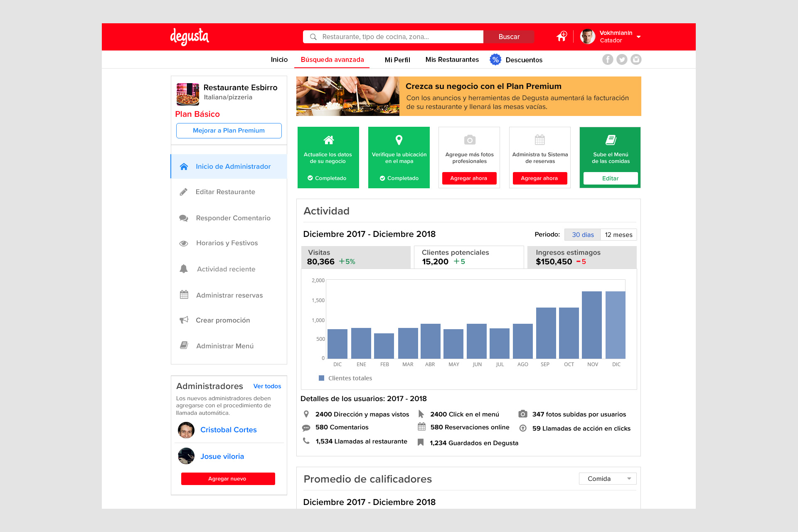Viewport: 798px width, 532px height.
Task: Click the Descuentos percent badge icon
Action: point(495,59)
